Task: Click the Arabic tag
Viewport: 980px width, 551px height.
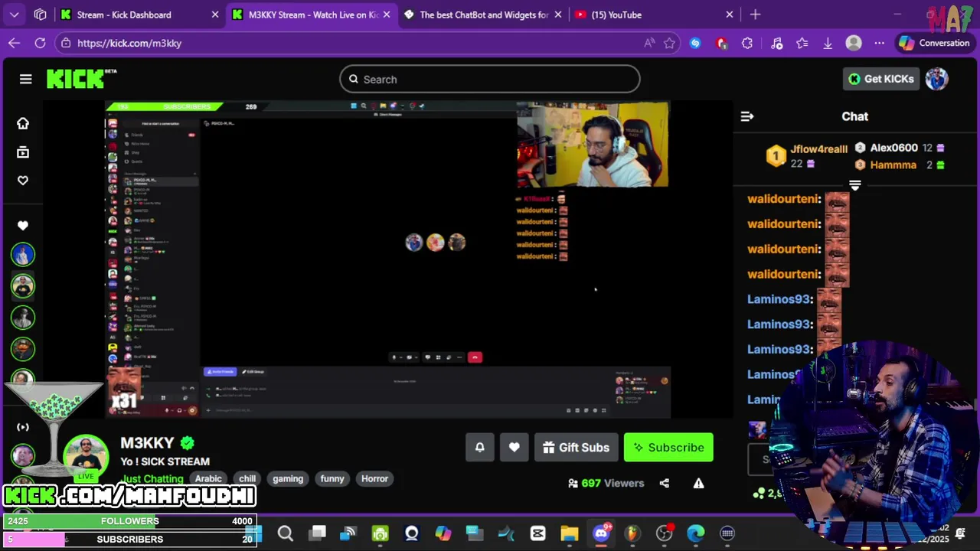Action: (208, 478)
